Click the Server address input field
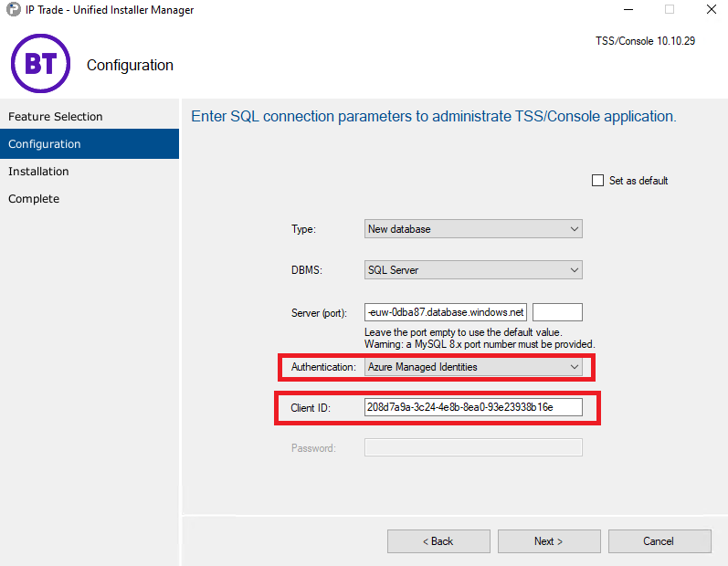This screenshot has height=566, width=728. pyautogui.click(x=446, y=312)
